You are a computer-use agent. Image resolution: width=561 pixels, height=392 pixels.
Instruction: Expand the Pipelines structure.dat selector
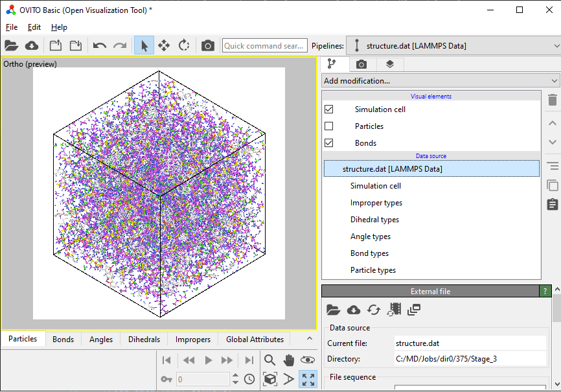[x=453, y=46]
